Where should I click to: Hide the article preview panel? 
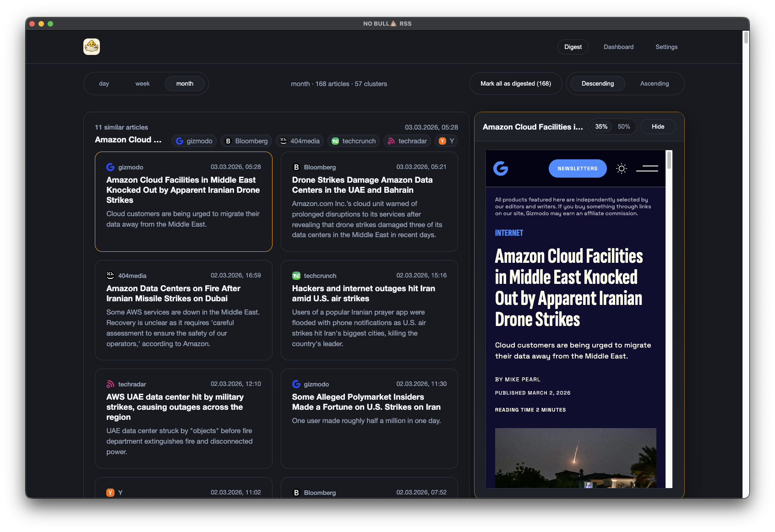658,127
